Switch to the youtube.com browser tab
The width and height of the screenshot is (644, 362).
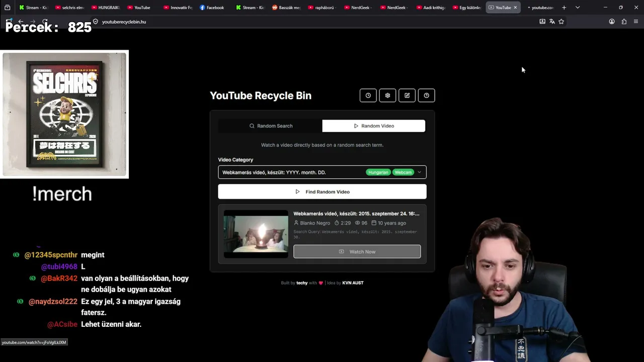point(540,8)
